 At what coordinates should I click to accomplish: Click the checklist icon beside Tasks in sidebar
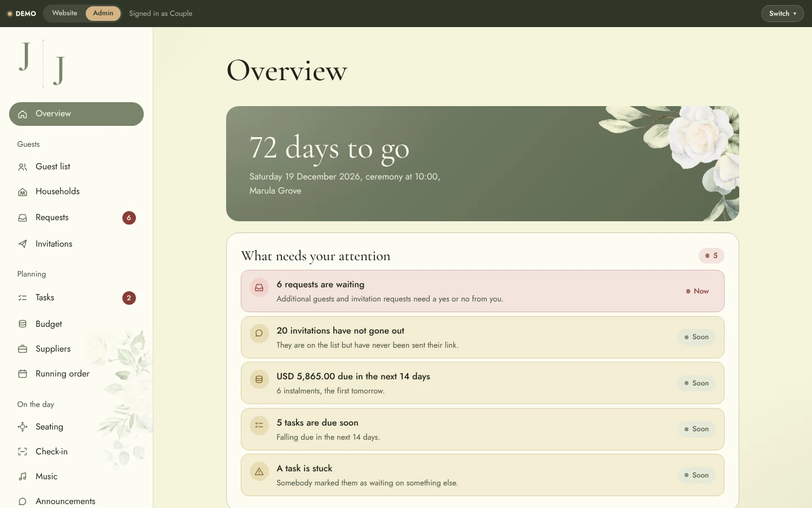(x=23, y=297)
